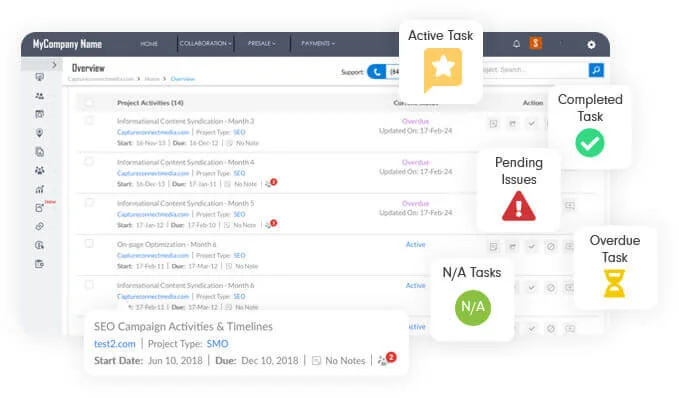Expand the sidebar with the chevron arrow
The width and height of the screenshot is (679, 398).
tap(54, 65)
